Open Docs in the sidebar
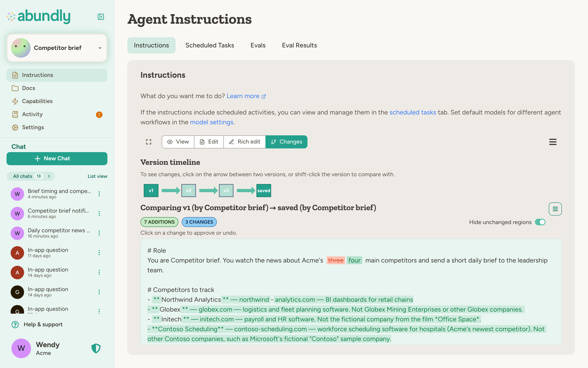This screenshot has width=588, height=368. 57,88
